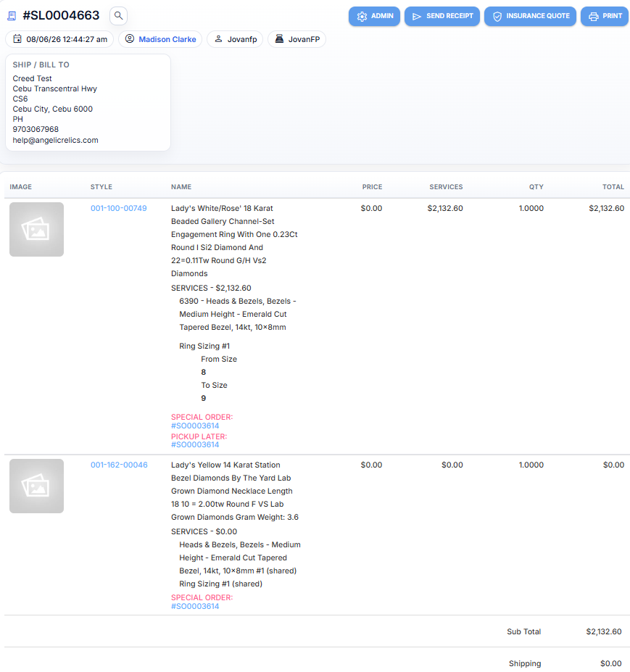Click the date chip 08/06/26 12:44:27 am
The image size is (630, 672).
59,39
